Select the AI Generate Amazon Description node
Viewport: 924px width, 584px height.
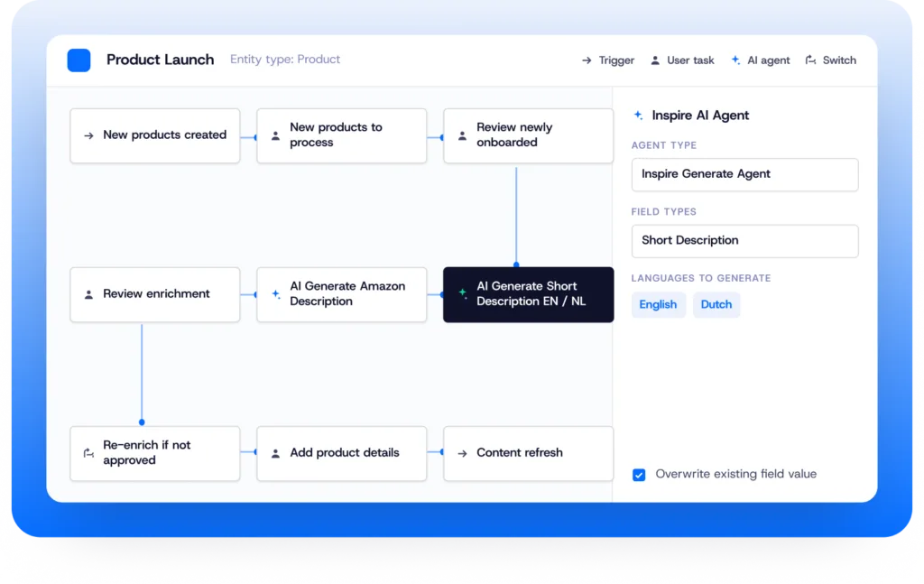click(342, 294)
